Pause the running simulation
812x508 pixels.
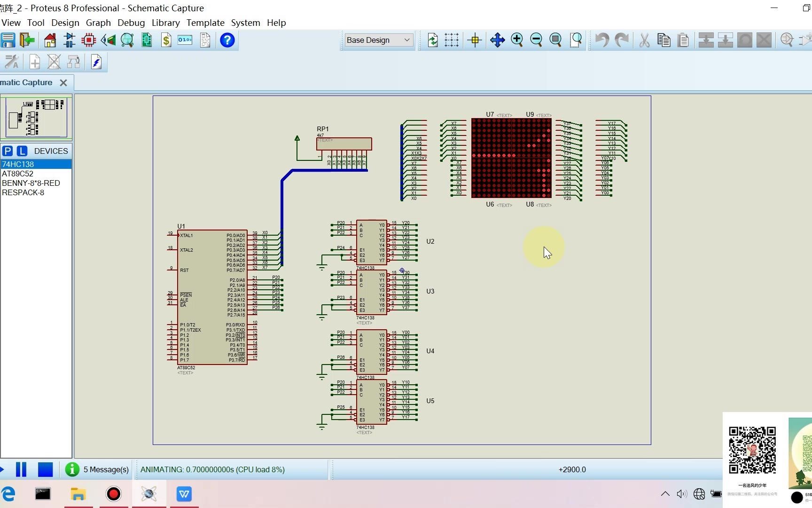coord(21,469)
